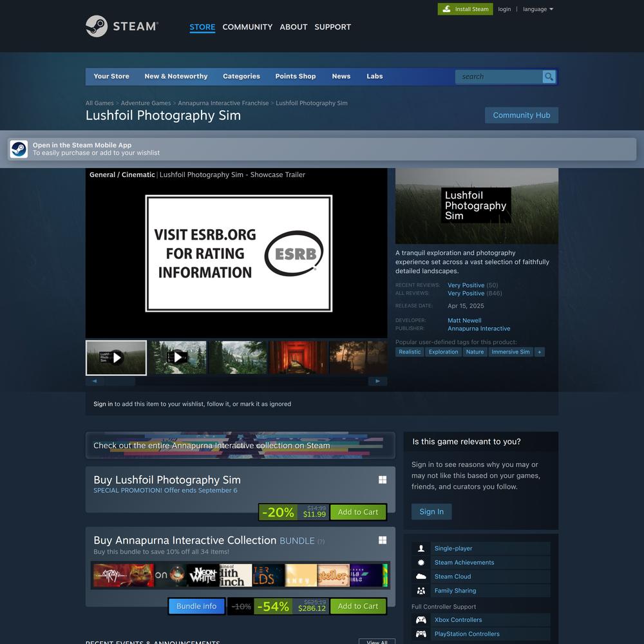Click the Exploration tag
The image size is (644, 644).
pyautogui.click(x=443, y=352)
